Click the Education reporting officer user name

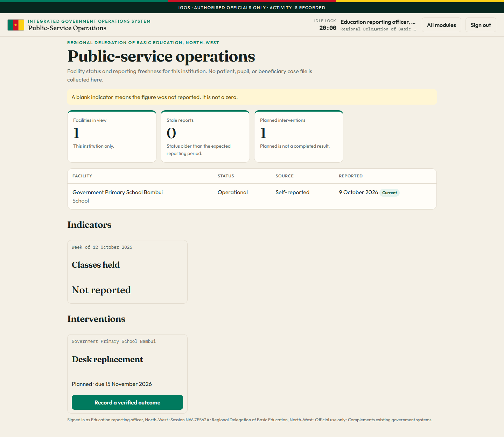coord(378,22)
